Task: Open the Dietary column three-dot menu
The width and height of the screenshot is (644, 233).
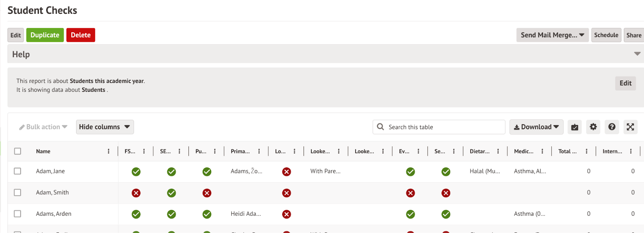Action: pyautogui.click(x=498, y=151)
